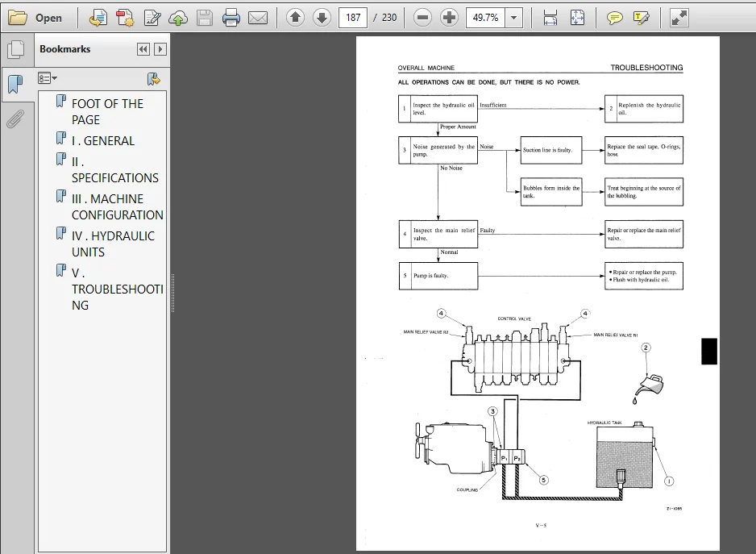
Task: Open the attachments paperclip panel
Action: pyautogui.click(x=15, y=119)
